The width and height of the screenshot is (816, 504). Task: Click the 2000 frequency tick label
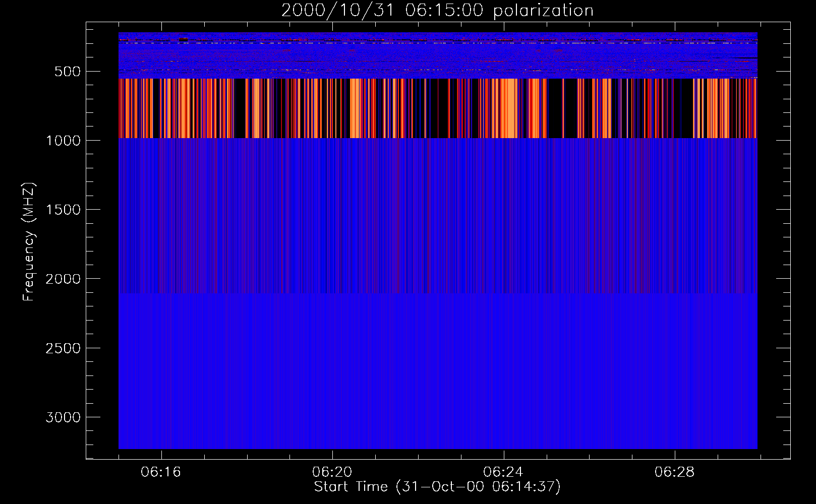tap(63, 279)
